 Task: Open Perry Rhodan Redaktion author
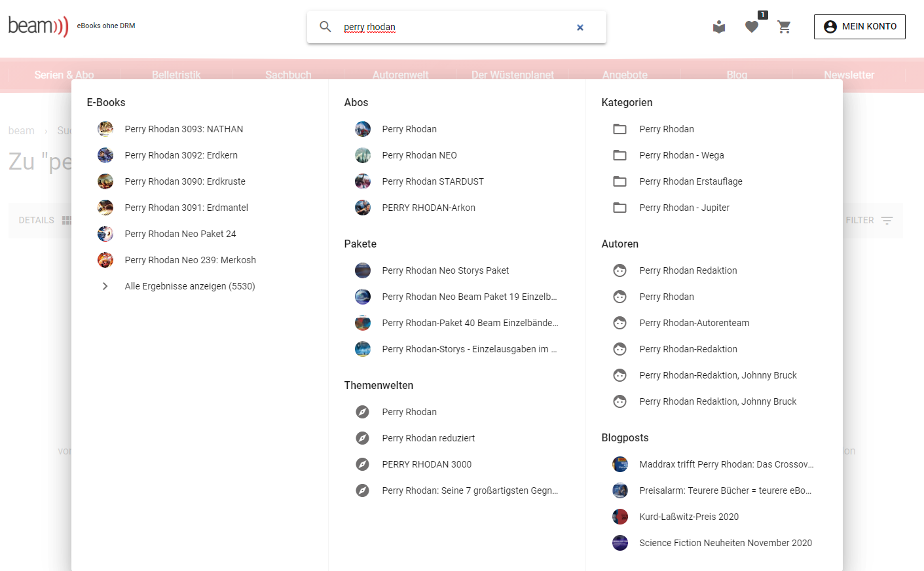688,270
